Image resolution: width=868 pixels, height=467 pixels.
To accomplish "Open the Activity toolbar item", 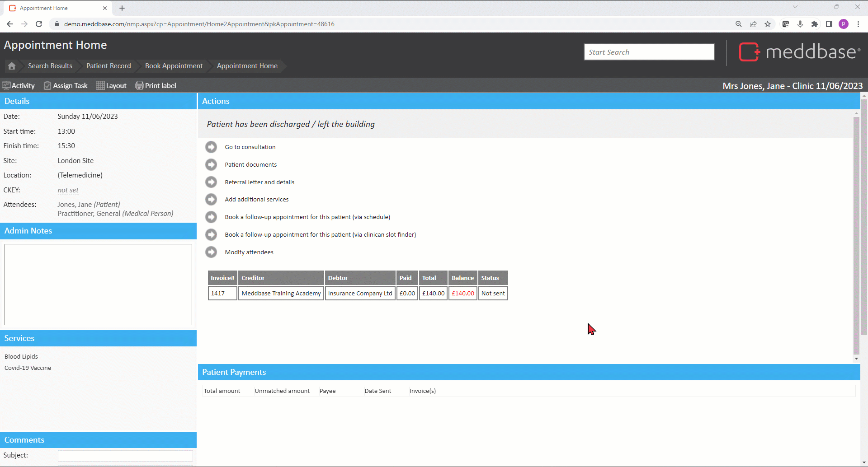I will pos(19,85).
